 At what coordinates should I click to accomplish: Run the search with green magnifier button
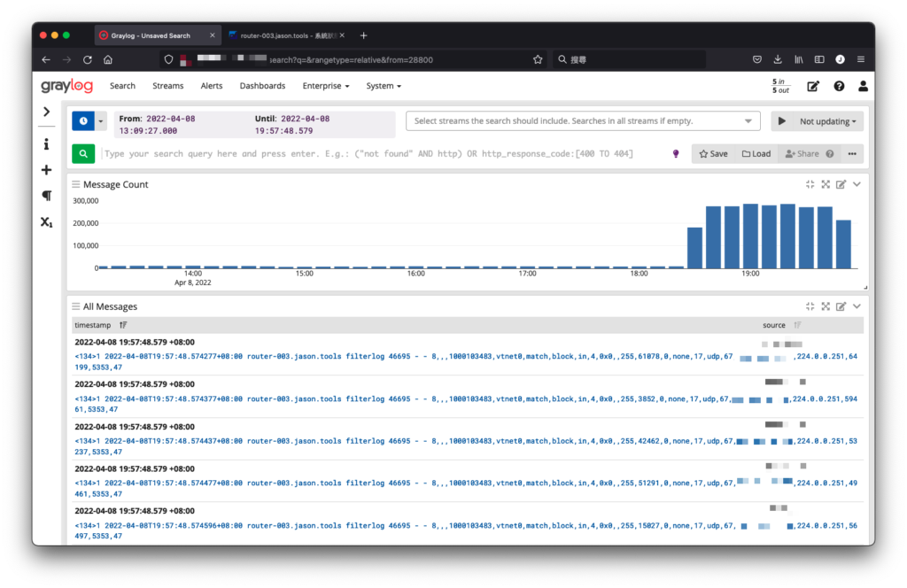(x=83, y=154)
